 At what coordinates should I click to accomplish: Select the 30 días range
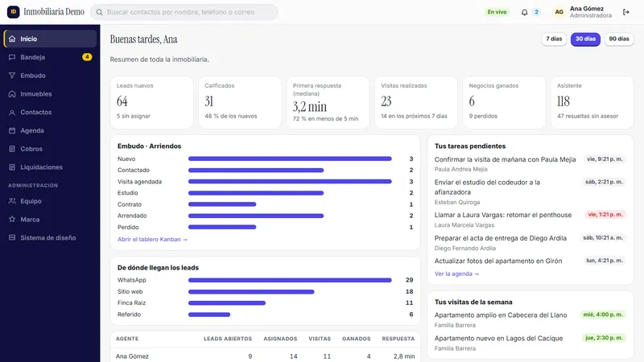[585, 39]
